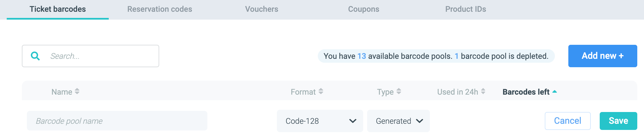Viewport: 644px width, 140px height.
Task: Open the Reservation codes tab
Action: [160, 9]
